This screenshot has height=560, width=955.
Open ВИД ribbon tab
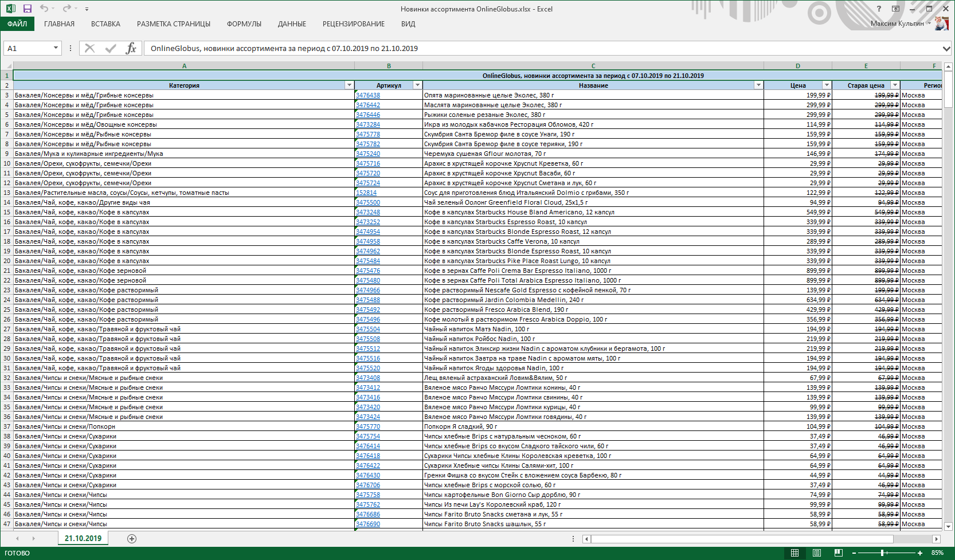(x=408, y=24)
